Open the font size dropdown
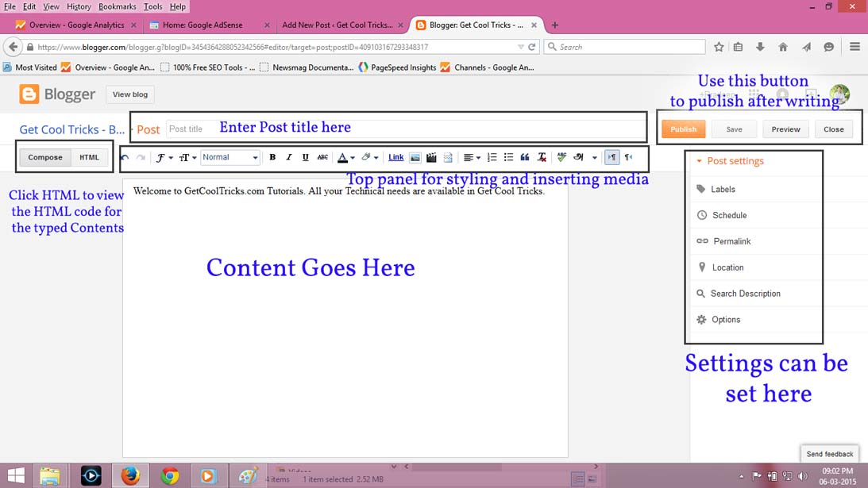868x488 pixels. tap(187, 158)
